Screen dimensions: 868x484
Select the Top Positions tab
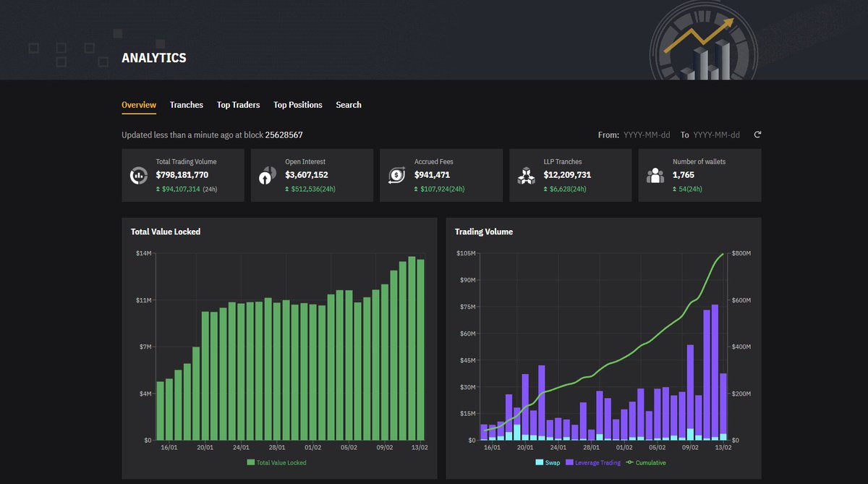[x=297, y=104]
